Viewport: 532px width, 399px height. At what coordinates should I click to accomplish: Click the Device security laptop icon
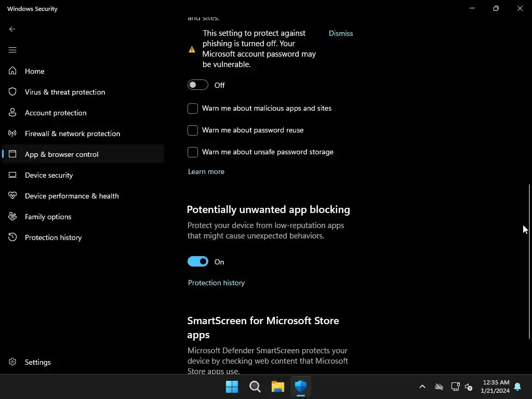click(12, 175)
